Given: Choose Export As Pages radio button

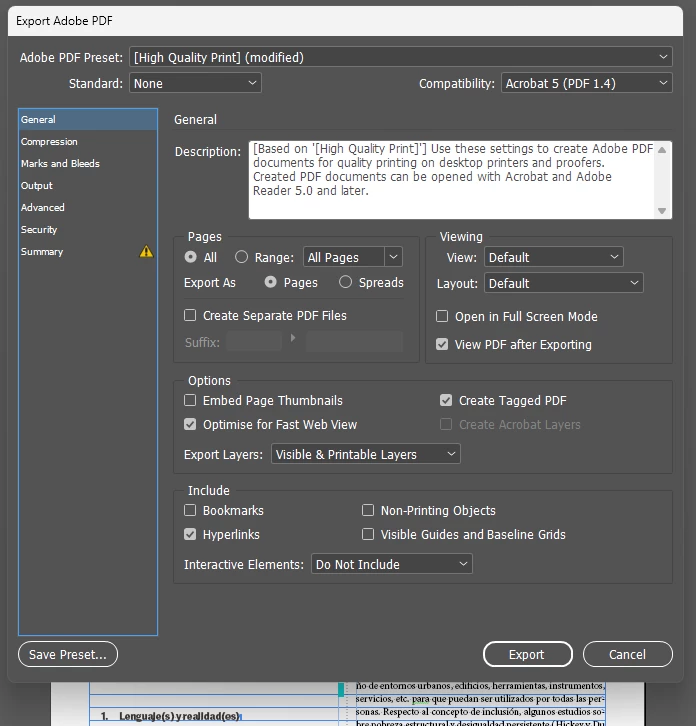Looking at the screenshot, I should [270, 282].
